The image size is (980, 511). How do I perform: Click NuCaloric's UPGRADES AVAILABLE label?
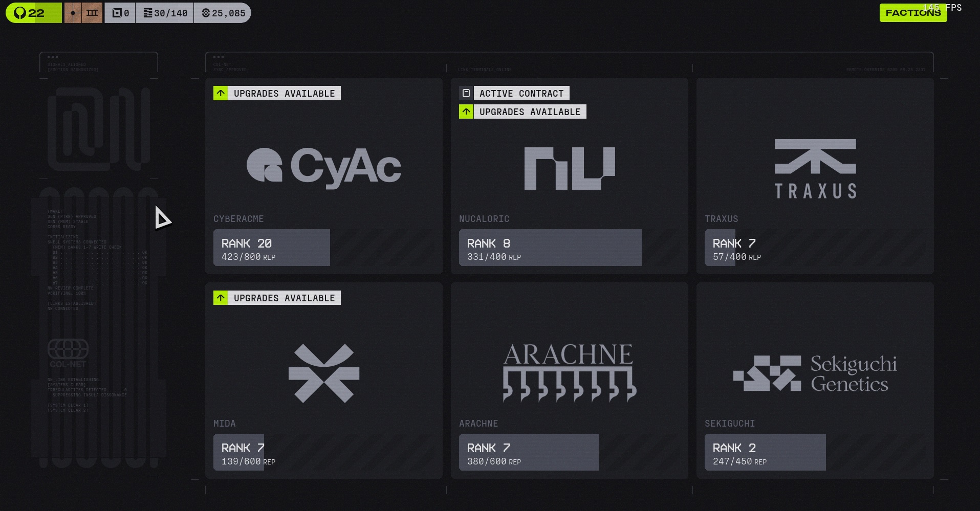point(530,112)
